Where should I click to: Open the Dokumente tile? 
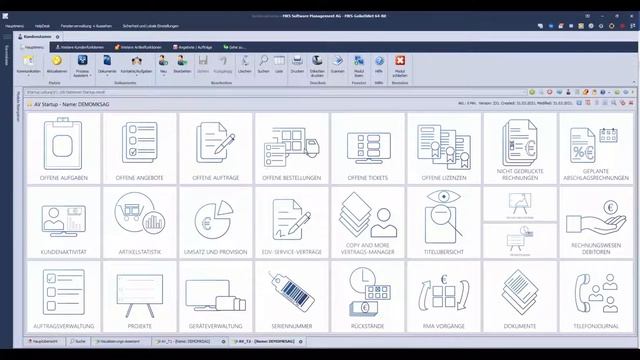pos(520,297)
